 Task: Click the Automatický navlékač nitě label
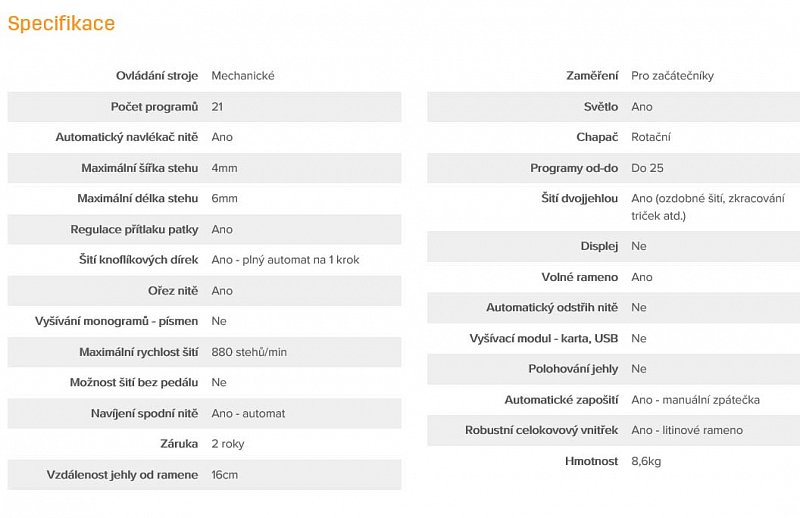[x=126, y=137]
